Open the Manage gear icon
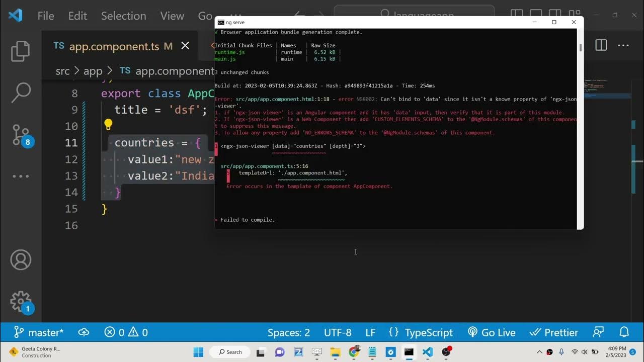This screenshot has width=644, height=362. tap(21, 302)
